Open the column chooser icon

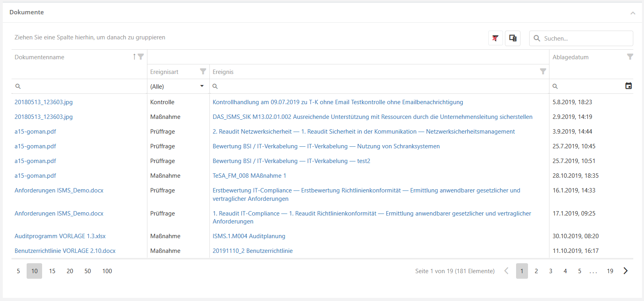click(512, 38)
